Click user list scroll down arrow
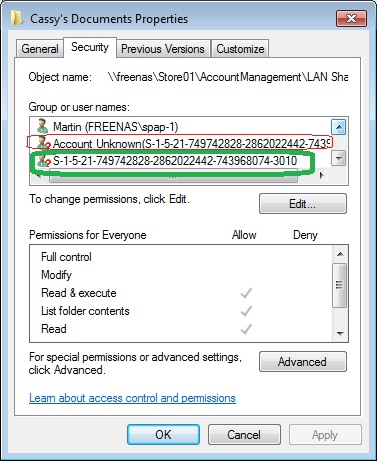The width and height of the screenshot is (377, 461). [339, 158]
